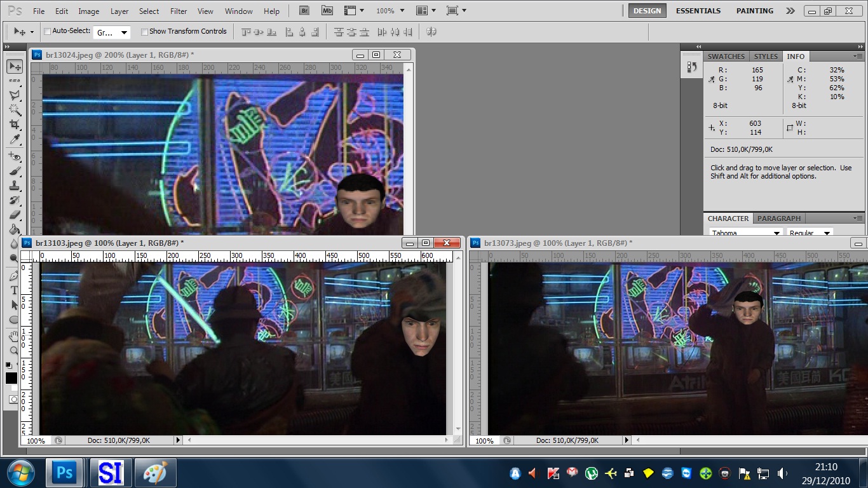The image size is (868, 488).
Task: Launch Adobe Bridge from the Br icon
Action: pos(304,11)
